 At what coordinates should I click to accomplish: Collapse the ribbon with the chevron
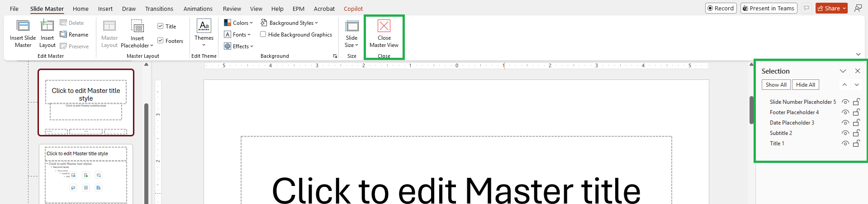pyautogui.click(x=858, y=54)
